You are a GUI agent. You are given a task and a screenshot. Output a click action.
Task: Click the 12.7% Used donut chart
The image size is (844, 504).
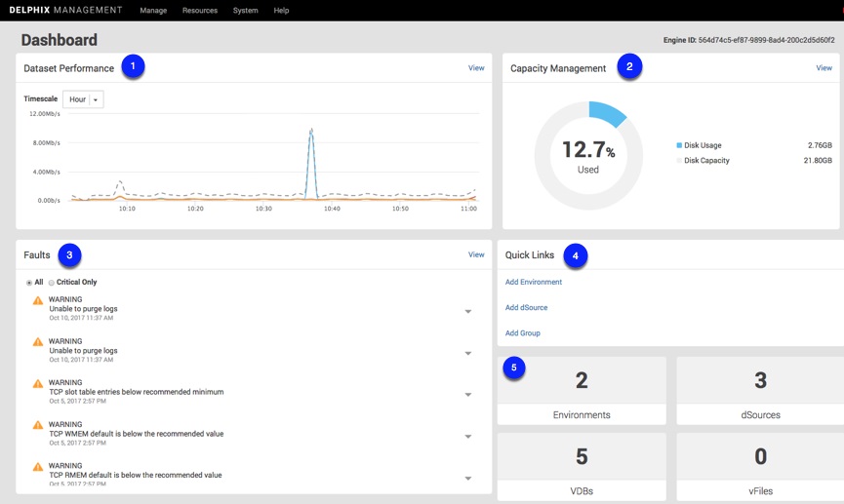[x=588, y=156]
